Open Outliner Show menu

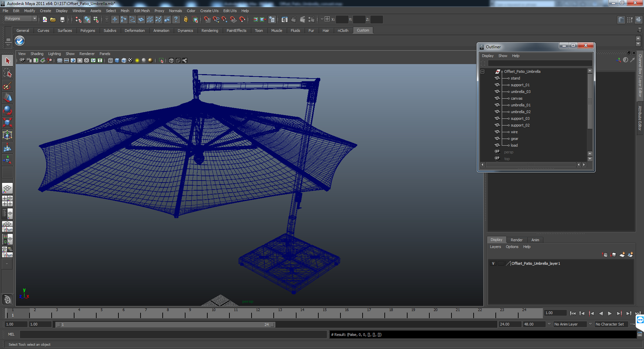[x=503, y=56]
